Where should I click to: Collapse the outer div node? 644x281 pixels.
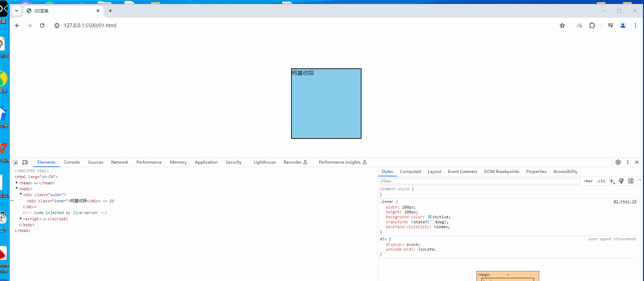pyautogui.click(x=21, y=194)
